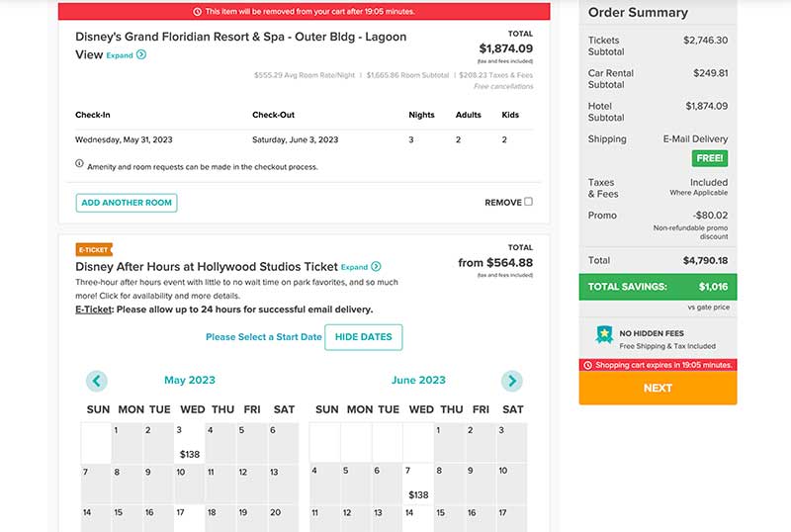Select May 3 priced at $138

[189, 443]
